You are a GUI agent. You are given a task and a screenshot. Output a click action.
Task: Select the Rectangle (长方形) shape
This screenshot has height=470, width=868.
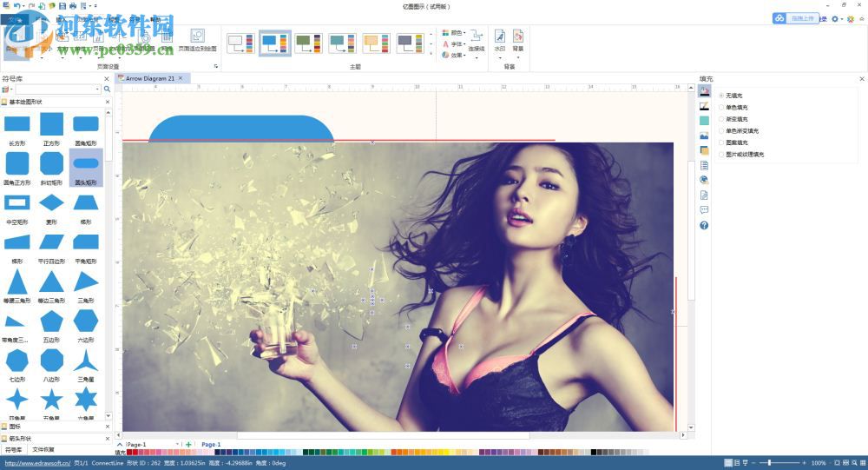pyautogui.click(x=17, y=124)
